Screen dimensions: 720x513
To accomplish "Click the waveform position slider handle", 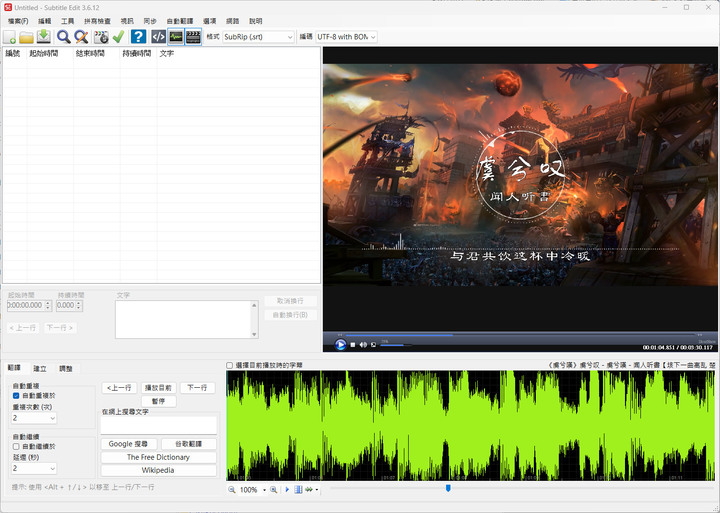I will pyautogui.click(x=448, y=488).
